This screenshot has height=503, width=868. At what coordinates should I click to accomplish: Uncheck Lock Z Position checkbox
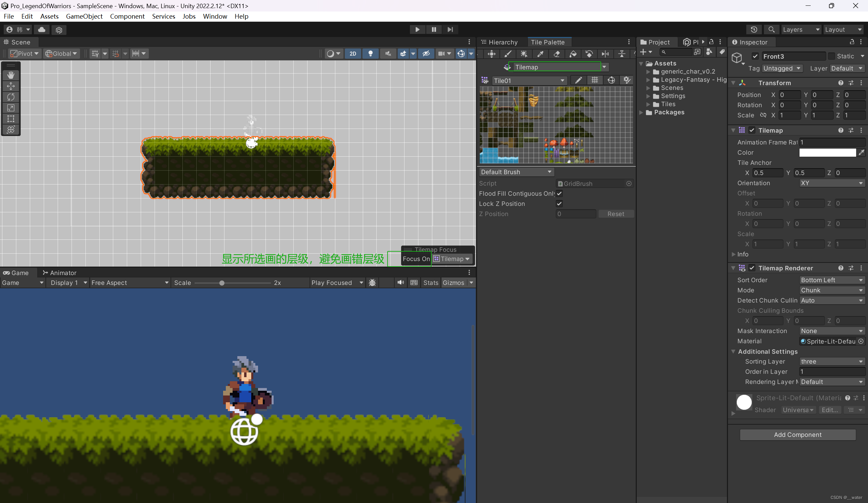pyautogui.click(x=559, y=204)
